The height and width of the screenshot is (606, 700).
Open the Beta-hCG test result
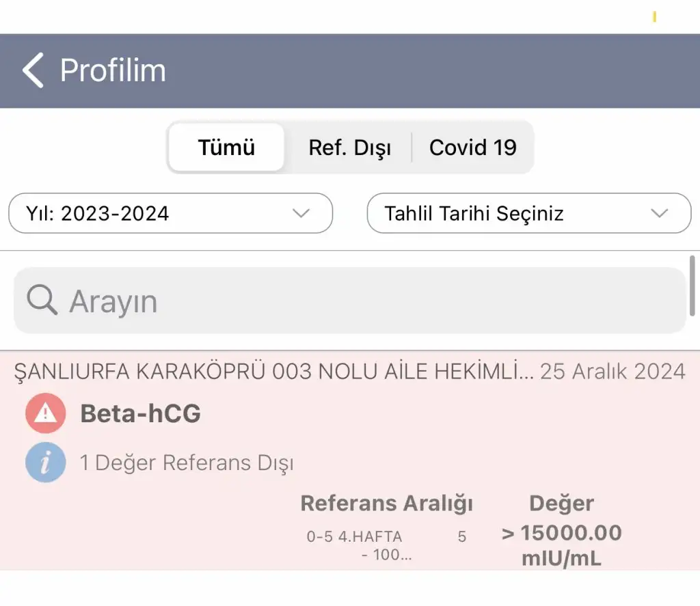pyautogui.click(x=141, y=413)
